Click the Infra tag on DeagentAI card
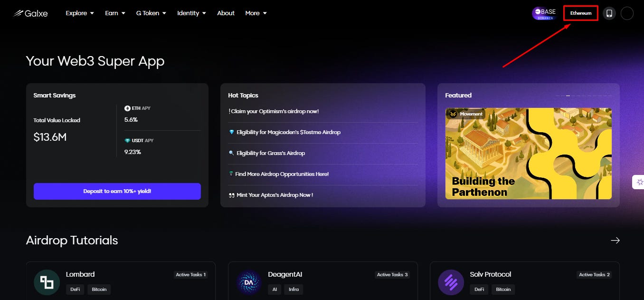Screen dimensions: 644x300 [294, 289]
